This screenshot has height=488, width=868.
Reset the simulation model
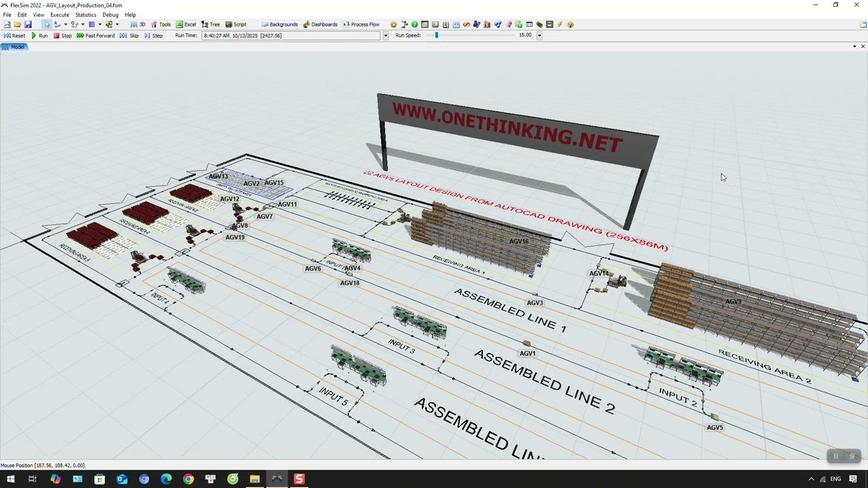pos(14,35)
